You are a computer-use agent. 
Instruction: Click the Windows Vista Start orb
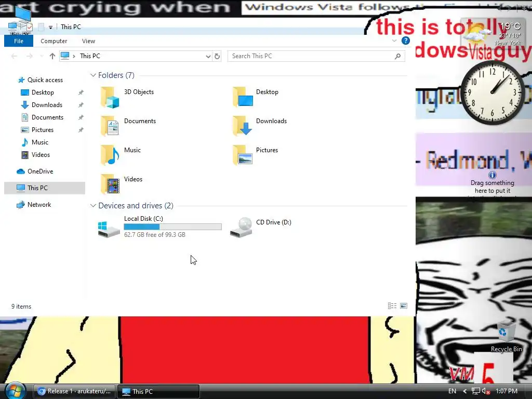pyautogui.click(x=15, y=391)
